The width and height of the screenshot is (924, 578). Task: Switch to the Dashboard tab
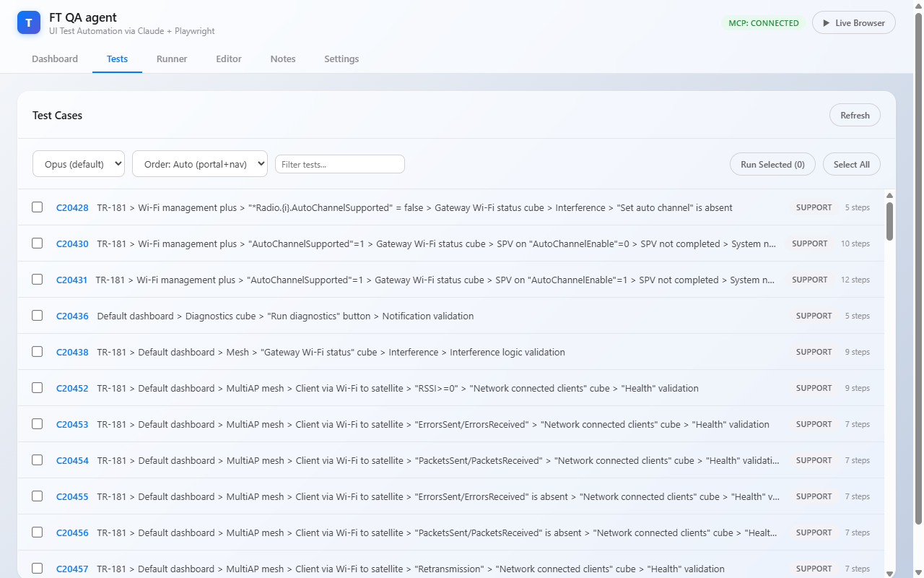click(x=55, y=59)
